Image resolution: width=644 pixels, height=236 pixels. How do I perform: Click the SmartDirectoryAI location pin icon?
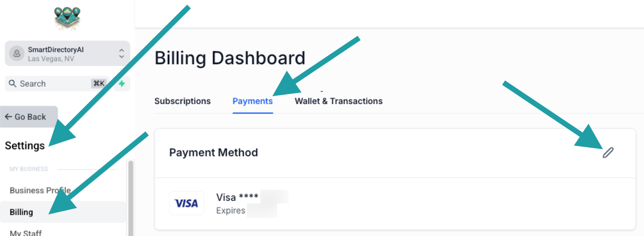[x=17, y=54]
